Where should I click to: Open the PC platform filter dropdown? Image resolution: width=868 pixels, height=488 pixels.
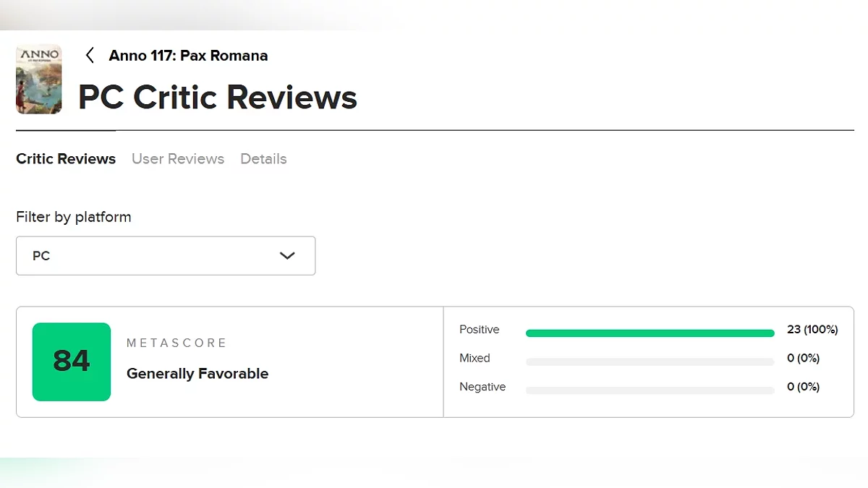click(x=165, y=256)
